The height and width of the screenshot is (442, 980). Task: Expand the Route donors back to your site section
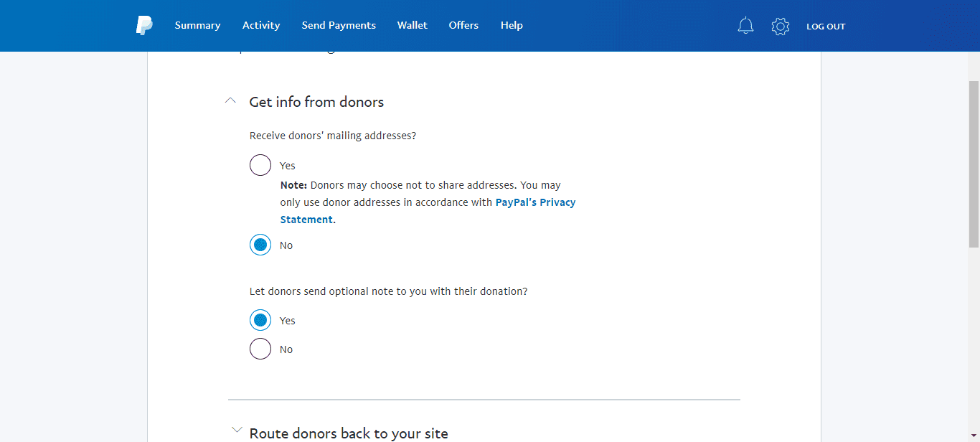(x=237, y=431)
